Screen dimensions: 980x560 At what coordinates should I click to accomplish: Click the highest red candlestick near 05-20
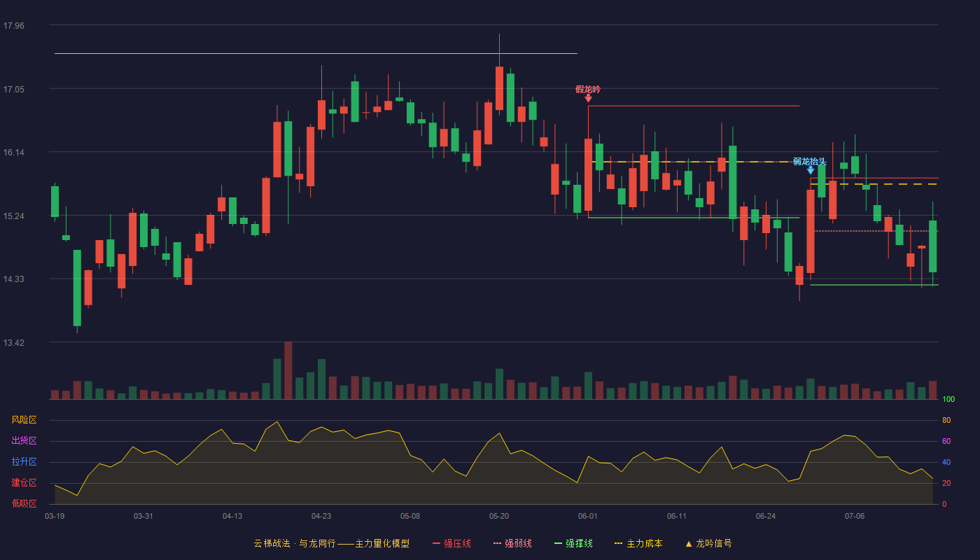tap(499, 88)
